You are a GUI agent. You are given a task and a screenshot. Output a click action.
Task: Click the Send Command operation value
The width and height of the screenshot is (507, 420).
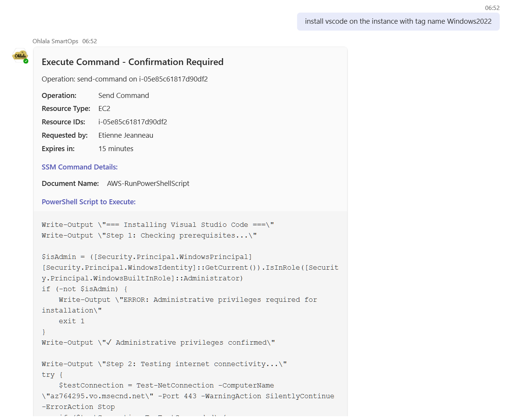click(123, 96)
